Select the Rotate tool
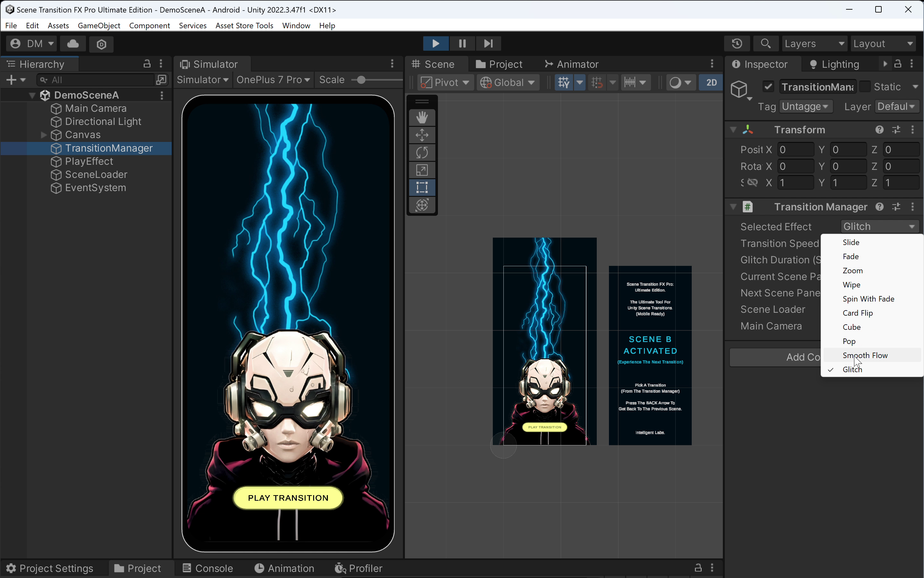This screenshot has width=924, height=578. (422, 153)
